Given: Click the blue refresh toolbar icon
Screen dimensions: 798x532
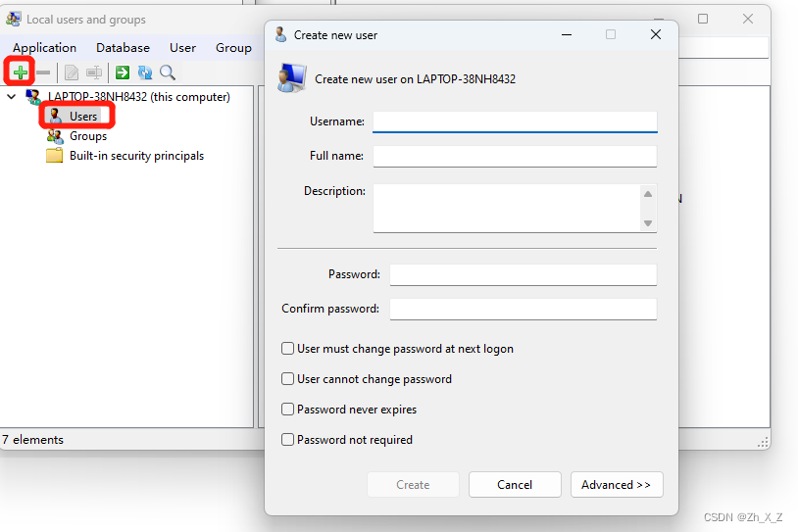Looking at the screenshot, I should pos(145,73).
